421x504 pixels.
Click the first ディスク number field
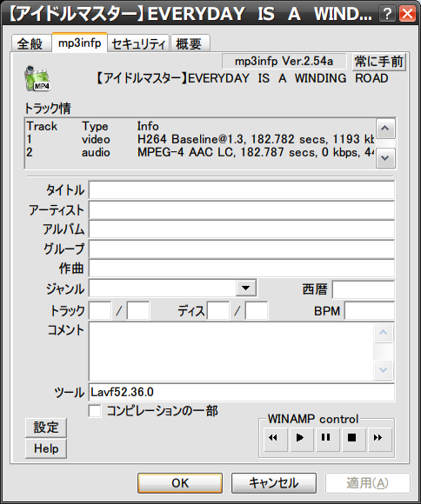218,310
